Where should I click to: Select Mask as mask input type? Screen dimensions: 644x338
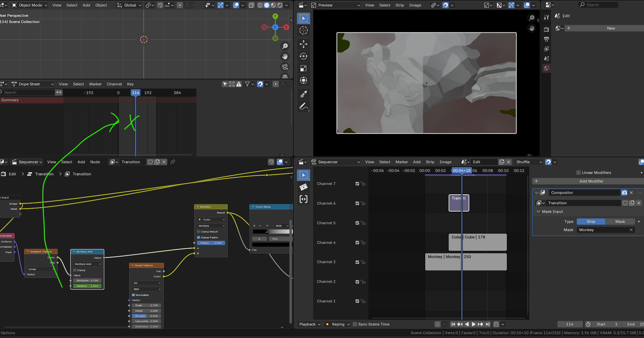coord(620,222)
